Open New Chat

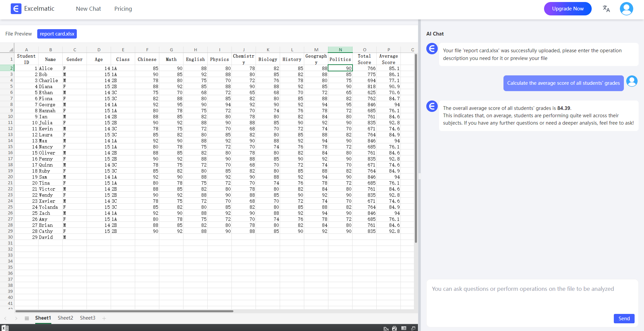click(88, 9)
